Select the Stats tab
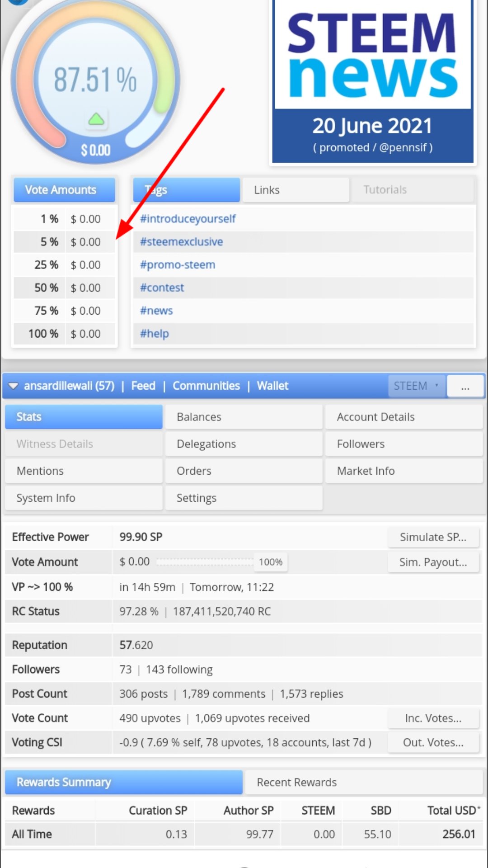 (84, 417)
